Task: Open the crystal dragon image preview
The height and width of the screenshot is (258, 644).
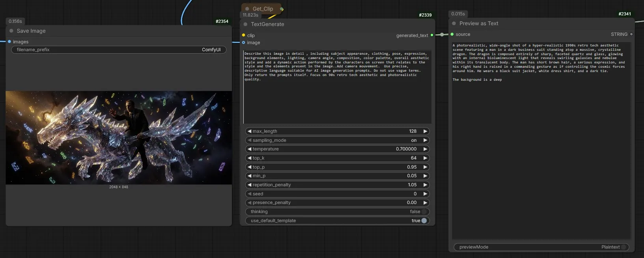Action: click(119, 138)
